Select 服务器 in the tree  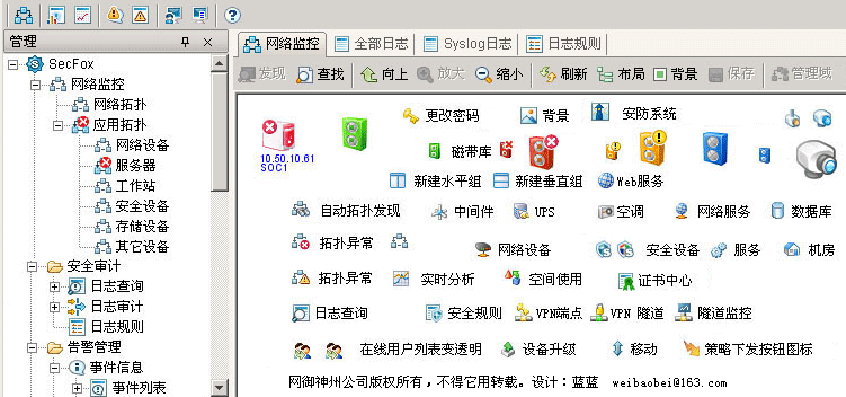click(136, 165)
